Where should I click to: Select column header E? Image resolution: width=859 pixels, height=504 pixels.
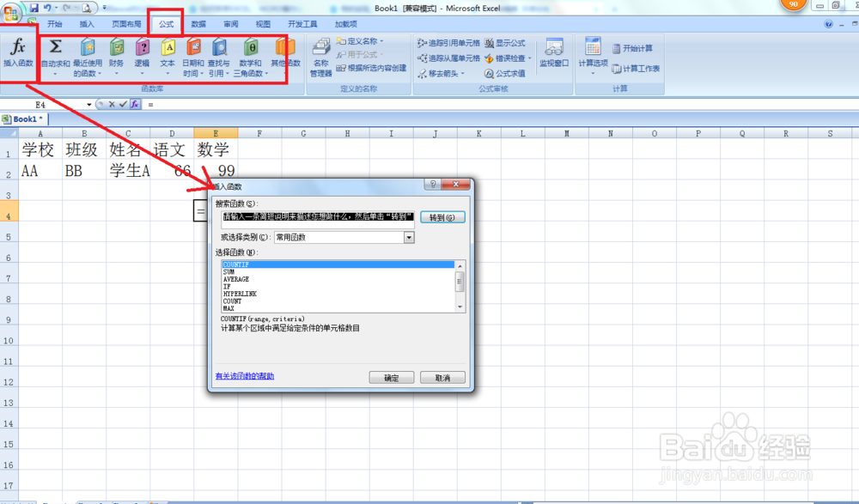(216, 133)
